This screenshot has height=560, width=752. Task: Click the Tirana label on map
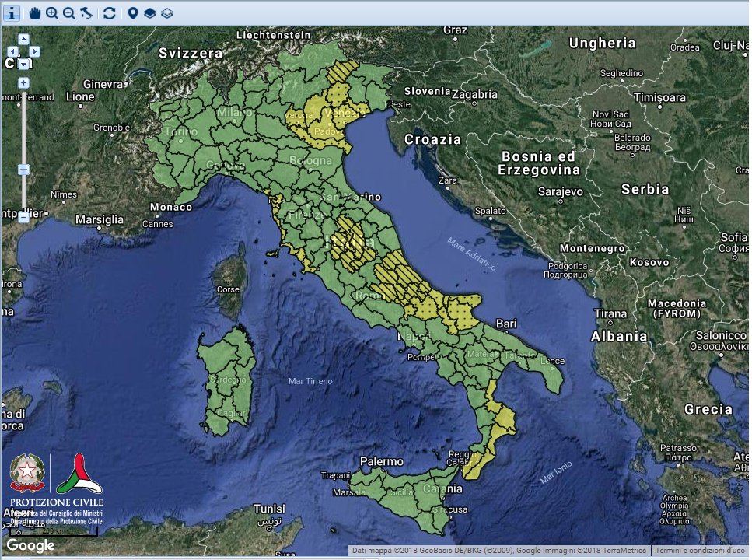tap(610, 313)
